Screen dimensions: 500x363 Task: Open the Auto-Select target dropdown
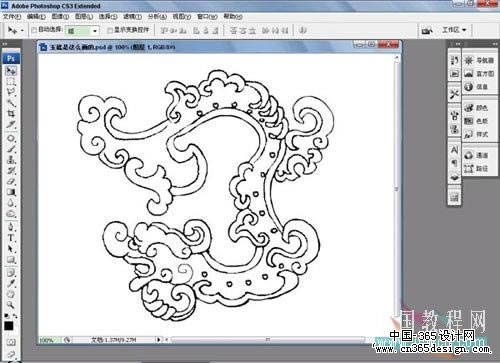(82, 31)
